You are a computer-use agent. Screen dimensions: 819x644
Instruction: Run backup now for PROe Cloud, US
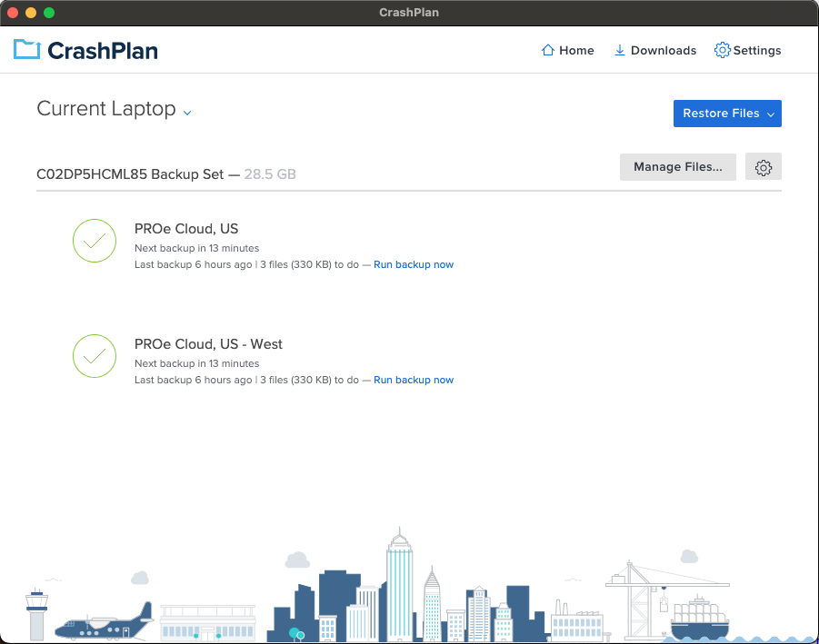(414, 264)
